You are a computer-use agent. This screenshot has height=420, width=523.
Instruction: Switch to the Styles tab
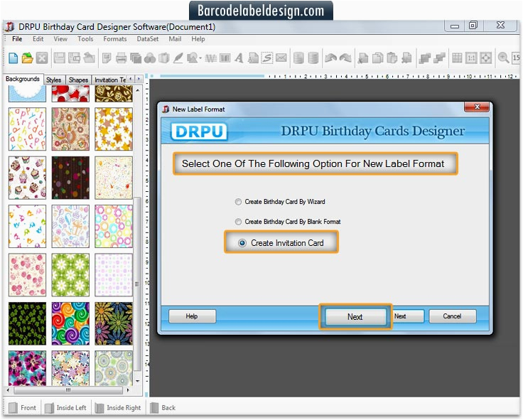[54, 80]
